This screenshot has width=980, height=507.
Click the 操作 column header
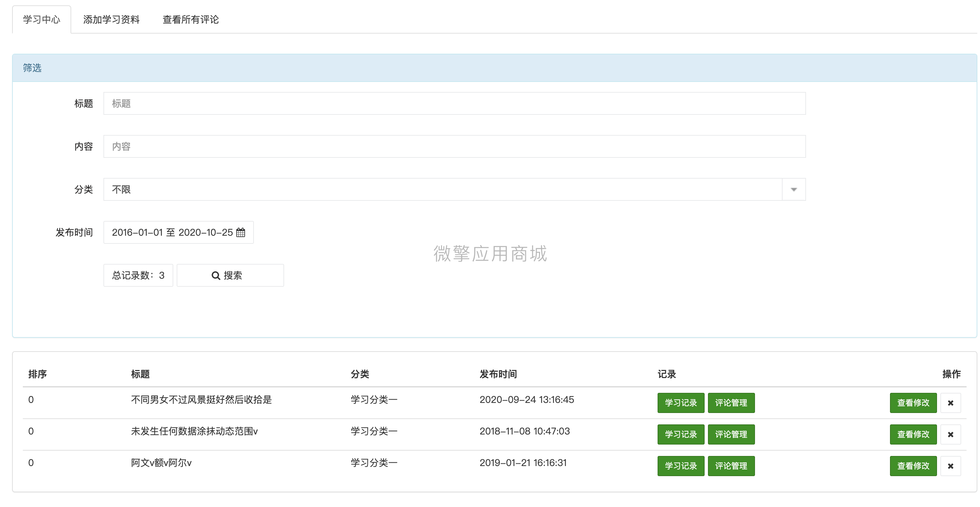951,374
